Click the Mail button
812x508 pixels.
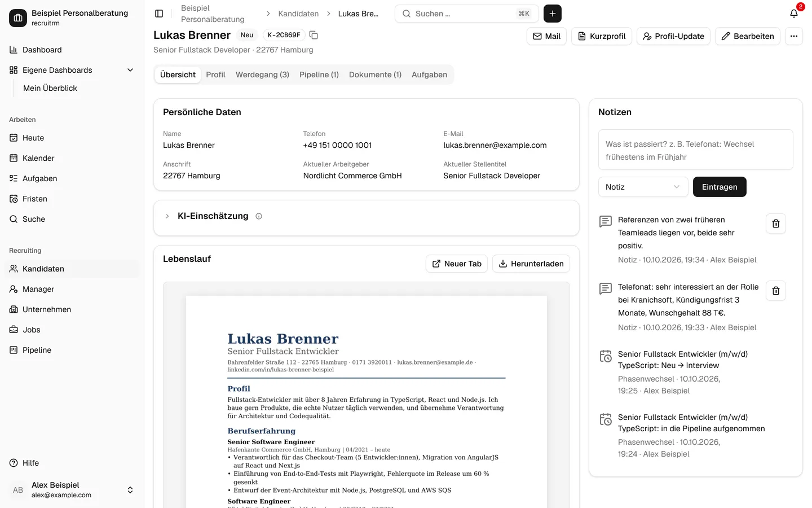point(546,36)
